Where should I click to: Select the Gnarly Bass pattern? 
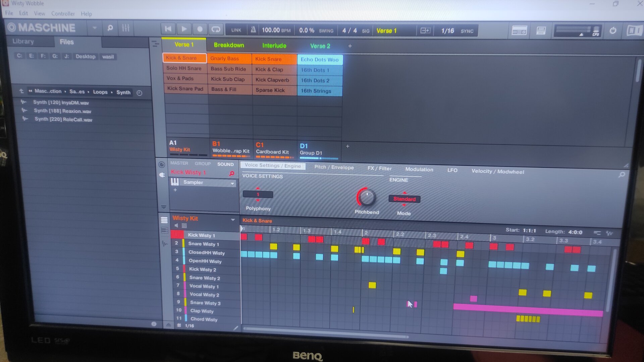[229, 58]
